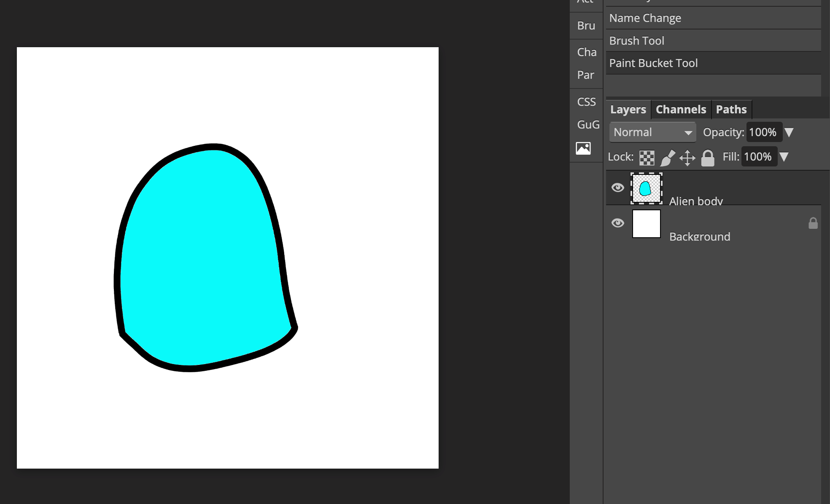Switch to the Paths tab
The image size is (830, 504).
coord(731,110)
